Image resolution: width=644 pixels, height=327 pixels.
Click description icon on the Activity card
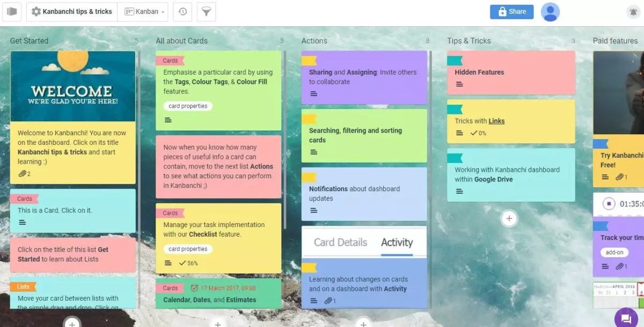pyautogui.click(x=314, y=301)
